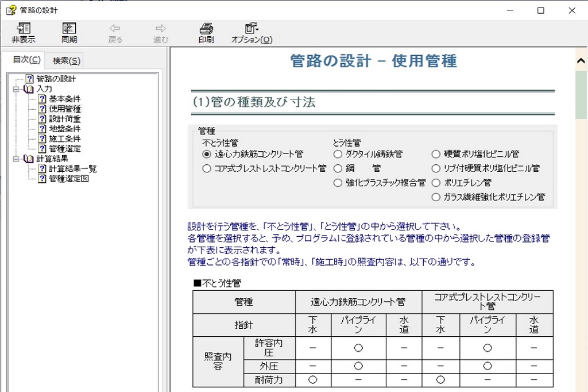Select ダクタイル鋳鉄管 radio button
The height and width of the screenshot is (392, 588).
[x=338, y=154]
